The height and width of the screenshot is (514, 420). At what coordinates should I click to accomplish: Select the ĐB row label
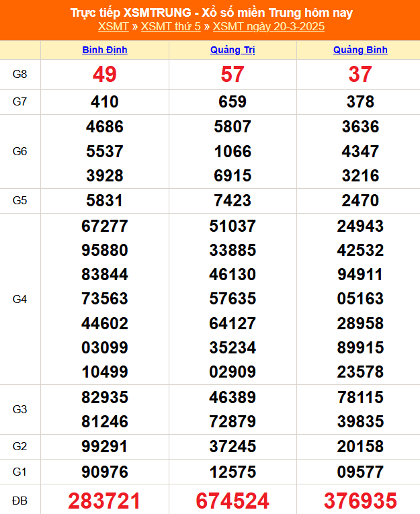[x=20, y=501]
